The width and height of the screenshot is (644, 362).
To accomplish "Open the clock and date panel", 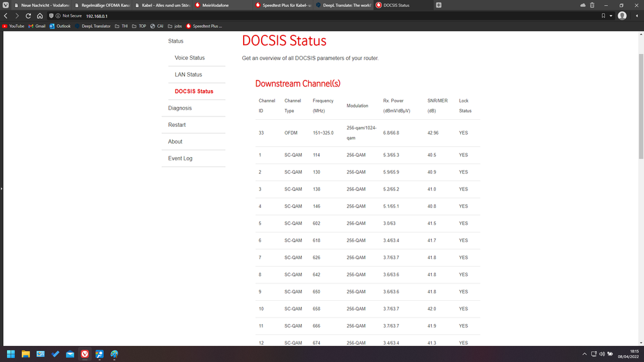I will (629, 354).
